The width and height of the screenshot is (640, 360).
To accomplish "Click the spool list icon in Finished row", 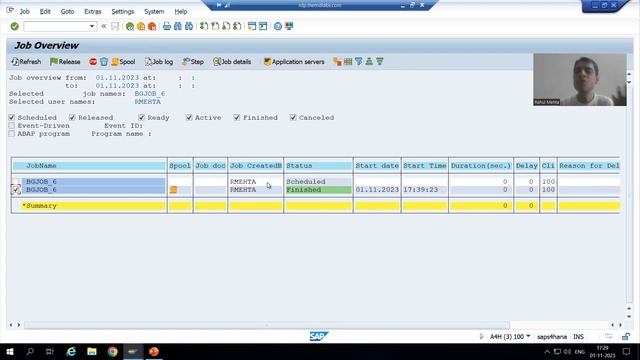I will 173,190.
